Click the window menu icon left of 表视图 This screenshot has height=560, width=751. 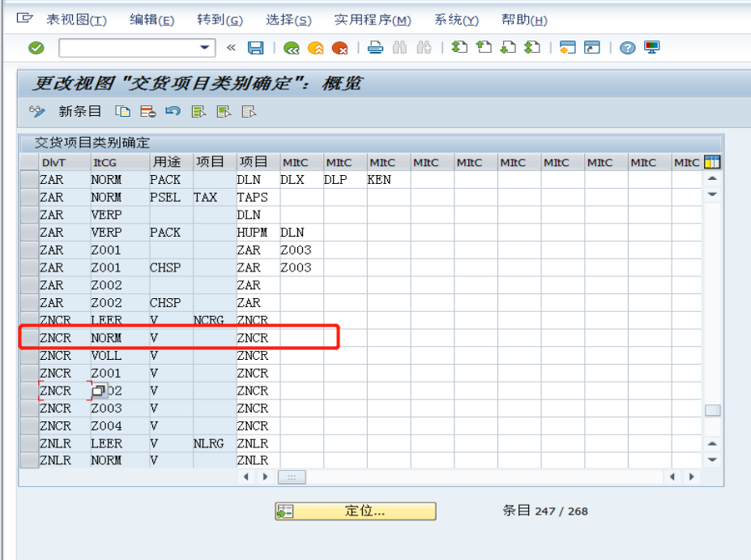tap(24, 18)
